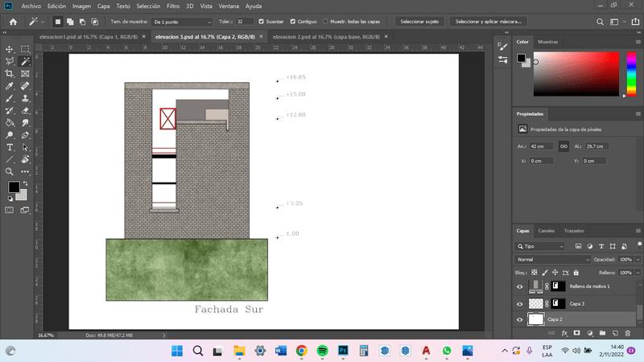Viewport: 644px width, 362px height.
Task: Click Seleccionar y aplicar máscara button
Action: (489, 22)
